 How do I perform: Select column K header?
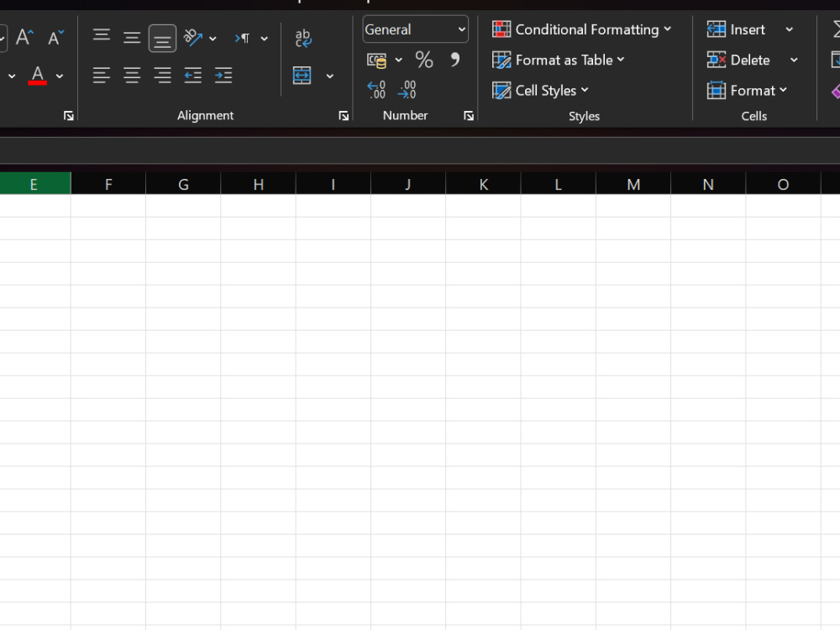[x=483, y=184]
